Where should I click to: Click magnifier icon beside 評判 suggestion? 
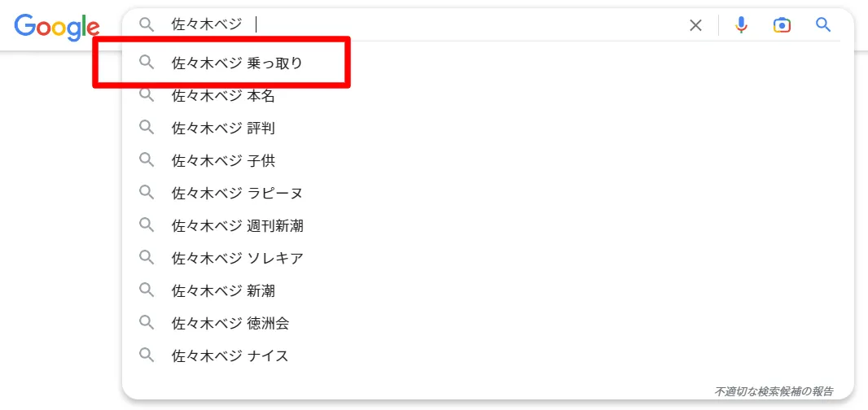click(147, 128)
